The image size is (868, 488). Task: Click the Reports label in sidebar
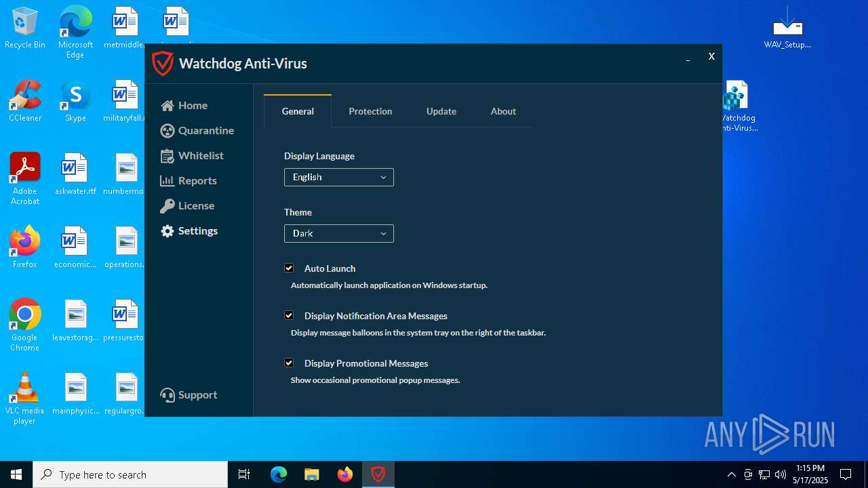click(197, 181)
